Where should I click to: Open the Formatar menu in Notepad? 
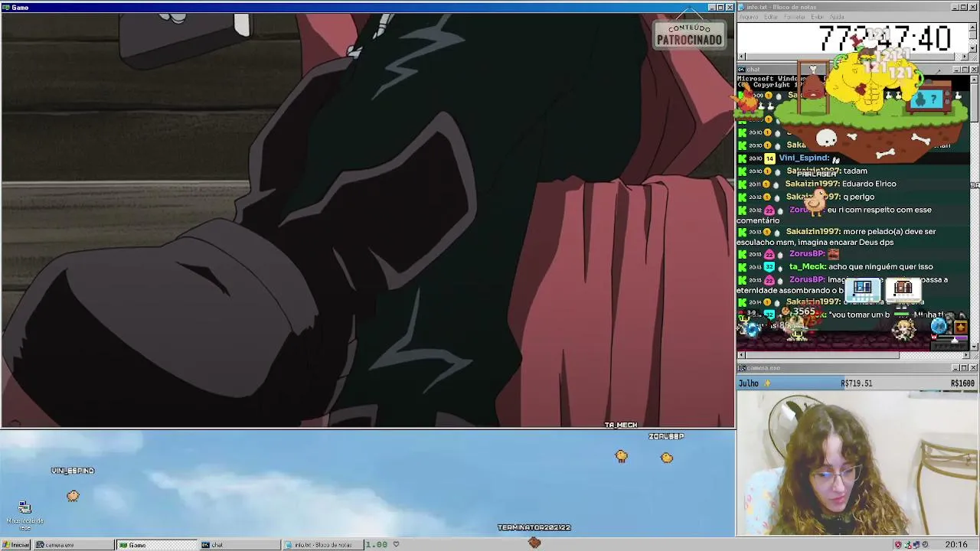point(795,17)
